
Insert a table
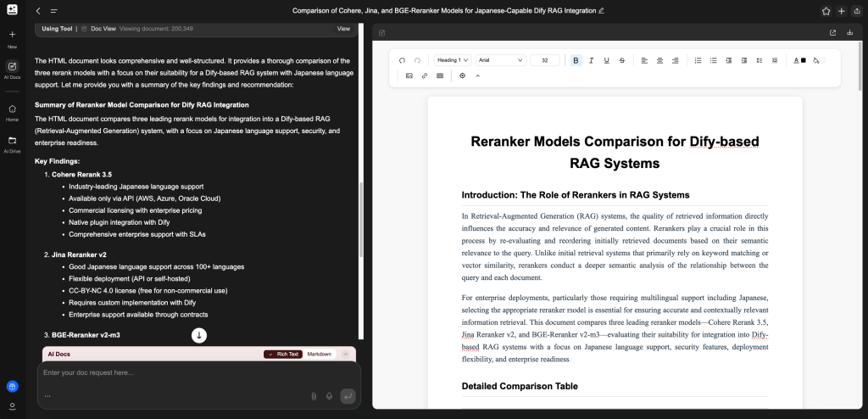[440, 76]
